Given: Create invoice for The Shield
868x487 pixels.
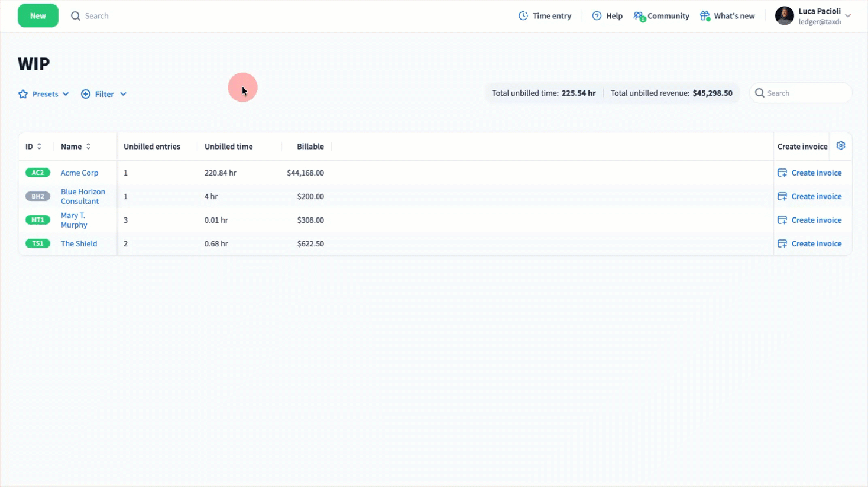Looking at the screenshot, I should click(816, 243).
